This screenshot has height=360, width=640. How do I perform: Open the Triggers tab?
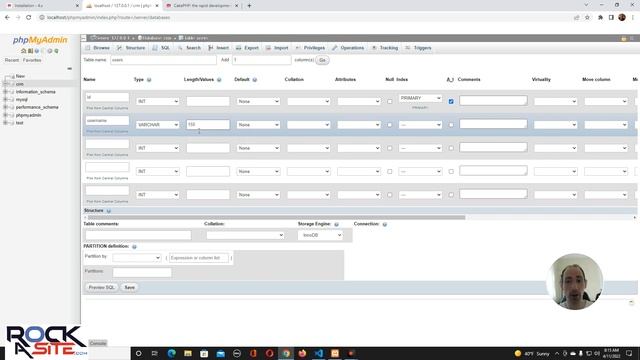tap(418, 48)
